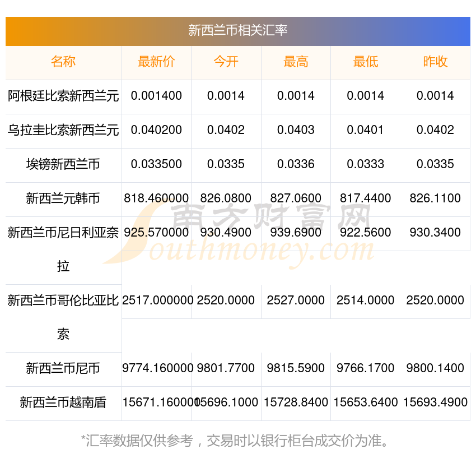Click the 0.0333 lowest value cell
476x458 pixels.
[366, 164]
